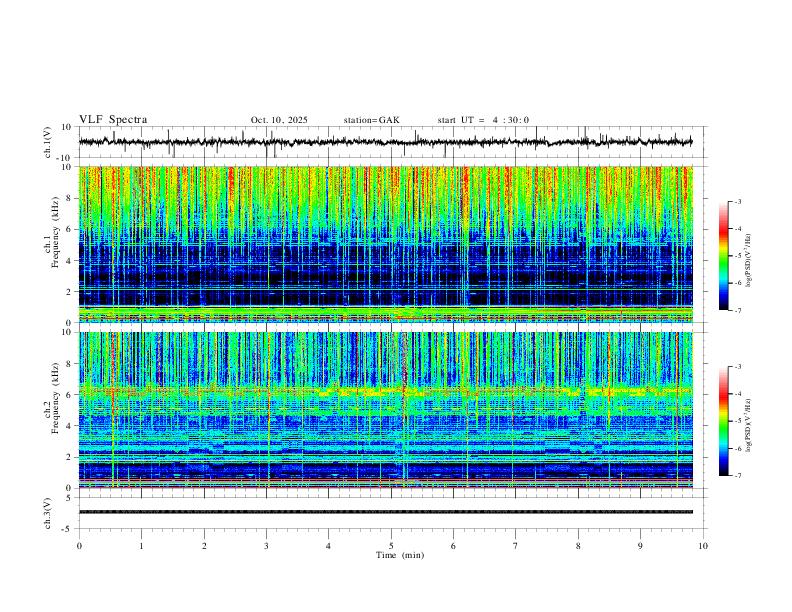Click the ch.1 PSD color scale bar
The width and height of the screenshot is (792, 612).
click(x=723, y=256)
